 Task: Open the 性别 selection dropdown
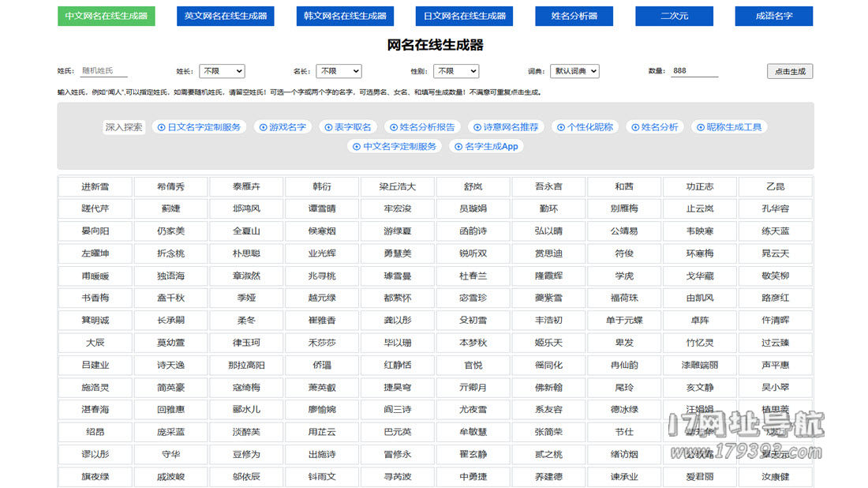coord(455,71)
